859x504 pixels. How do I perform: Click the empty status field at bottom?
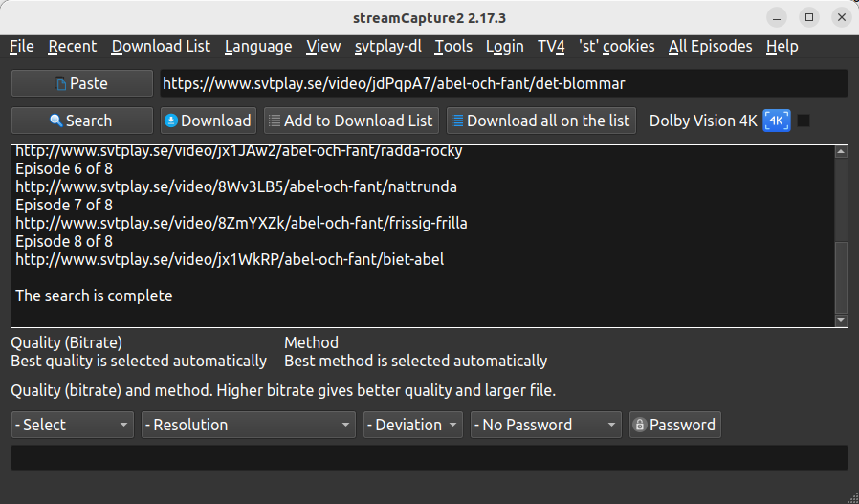(x=429, y=457)
